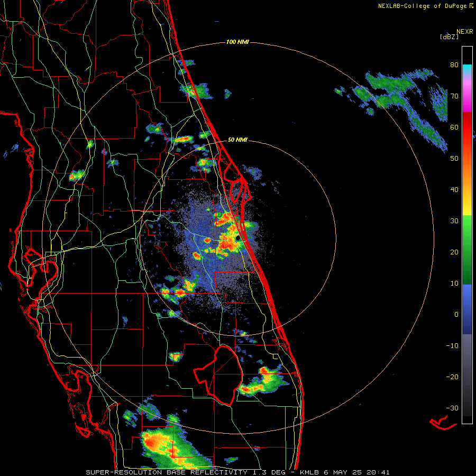The height and width of the screenshot is (476, 476).
Task: Click the 100 NMI range ring label
Action: 237,42
